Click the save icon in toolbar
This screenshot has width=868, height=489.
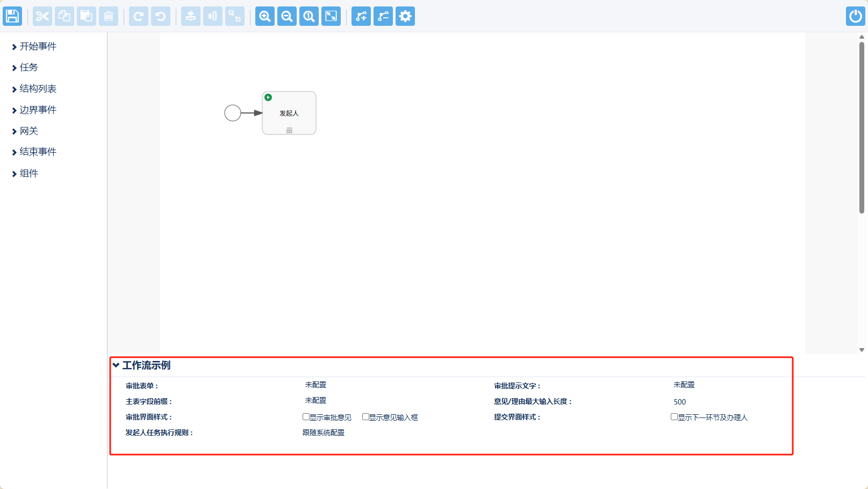click(x=12, y=16)
